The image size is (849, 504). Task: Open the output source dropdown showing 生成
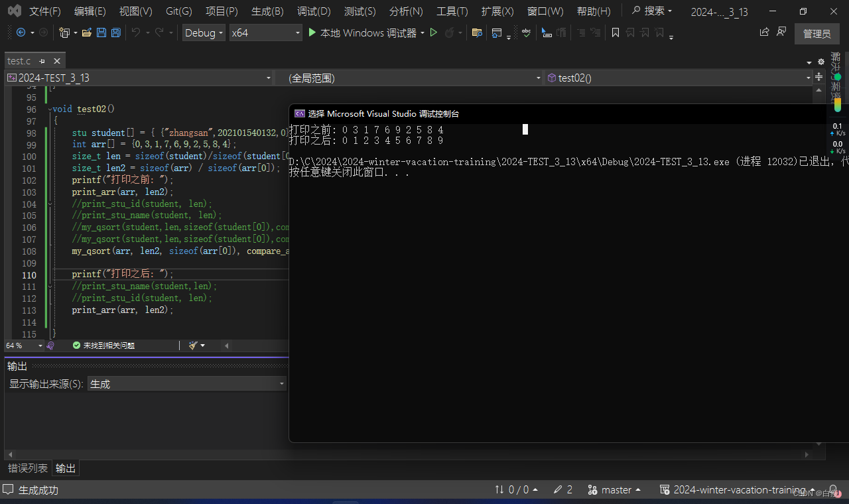click(x=187, y=384)
